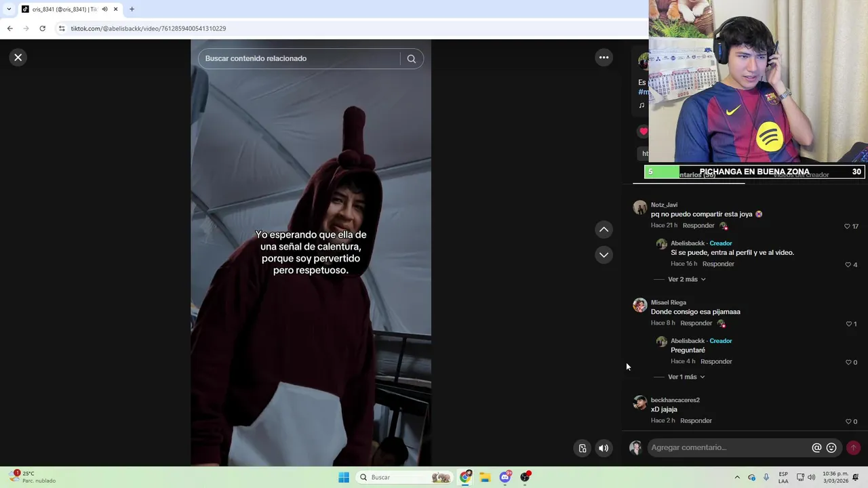Like Misael Riega's pijama comment
Viewport: 868px width, 488px height.
pos(848,324)
